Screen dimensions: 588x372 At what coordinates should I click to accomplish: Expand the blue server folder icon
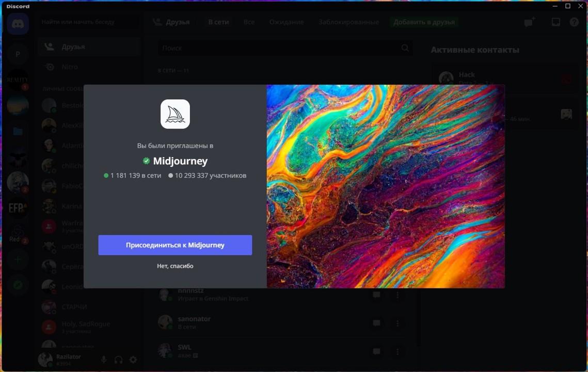click(x=18, y=131)
